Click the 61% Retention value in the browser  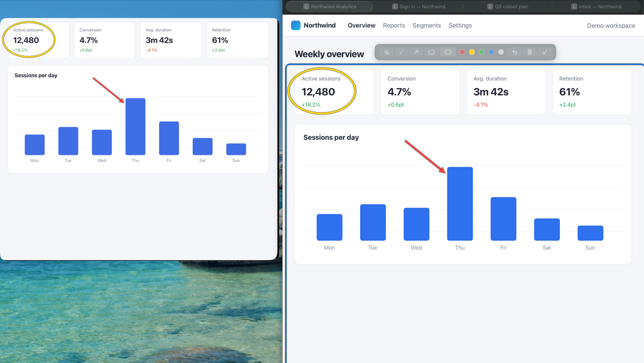pyautogui.click(x=569, y=92)
